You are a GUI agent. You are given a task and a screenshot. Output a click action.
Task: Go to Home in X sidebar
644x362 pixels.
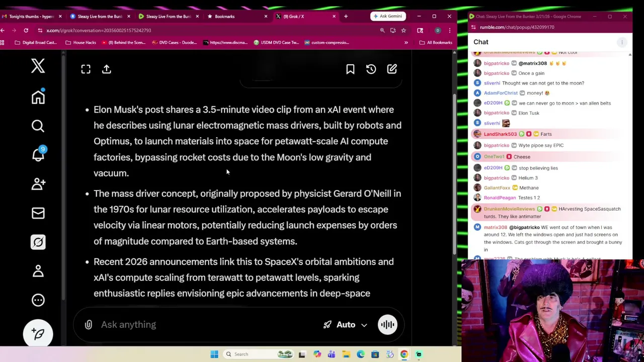tap(38, 97)
